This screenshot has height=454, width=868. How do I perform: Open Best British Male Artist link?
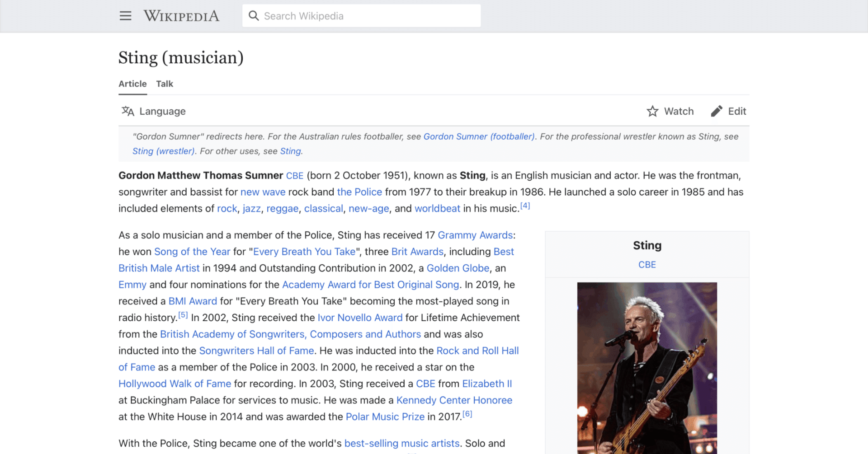pyautogui.click(x=159, y=268)
